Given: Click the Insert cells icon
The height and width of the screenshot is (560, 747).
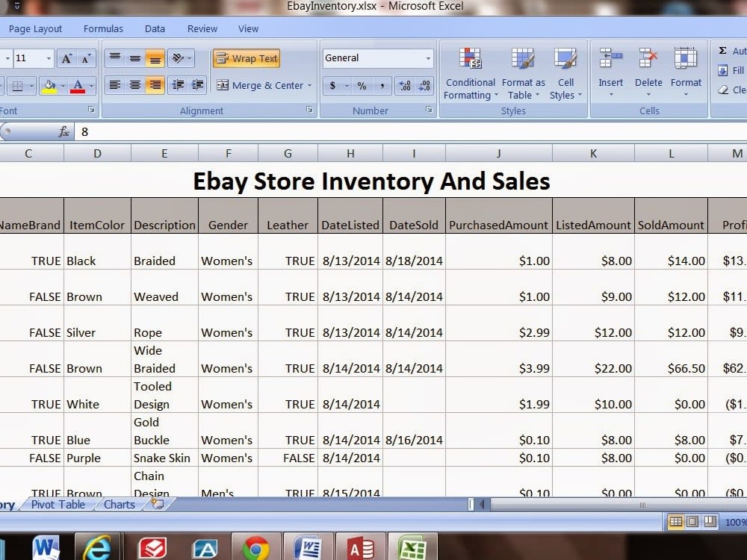Looking at the screenshot, I should tap(611, 58).
